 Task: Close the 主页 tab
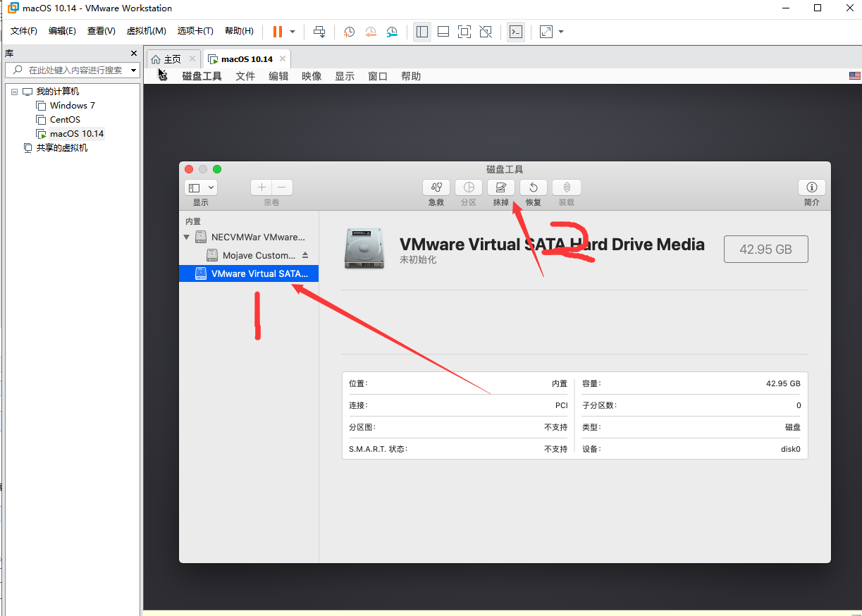pos(192,58)
